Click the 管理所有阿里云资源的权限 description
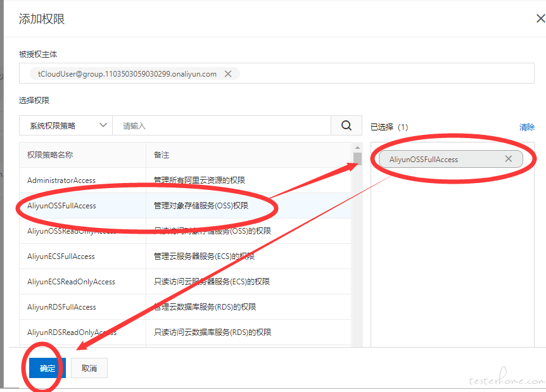546x392 pixels. click(200, 180)
